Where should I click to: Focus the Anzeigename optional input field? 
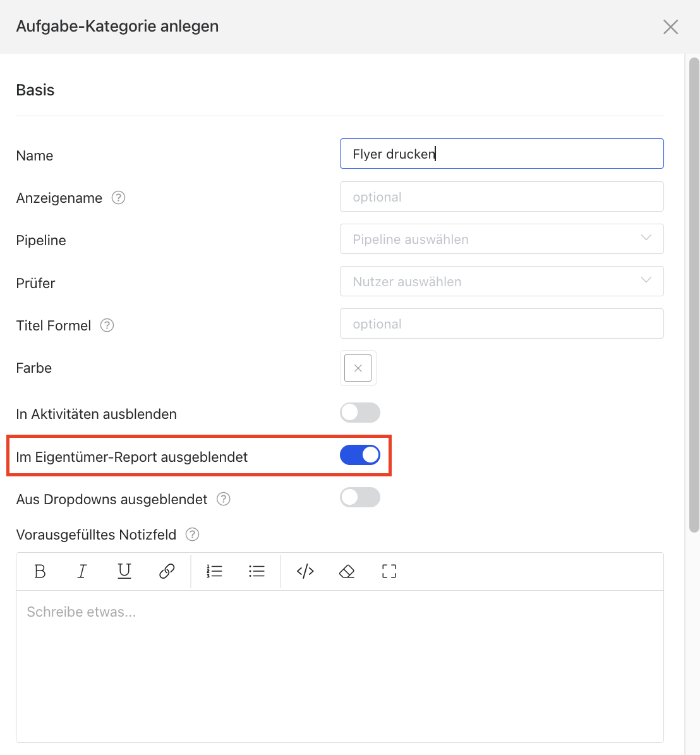point(502,196)
